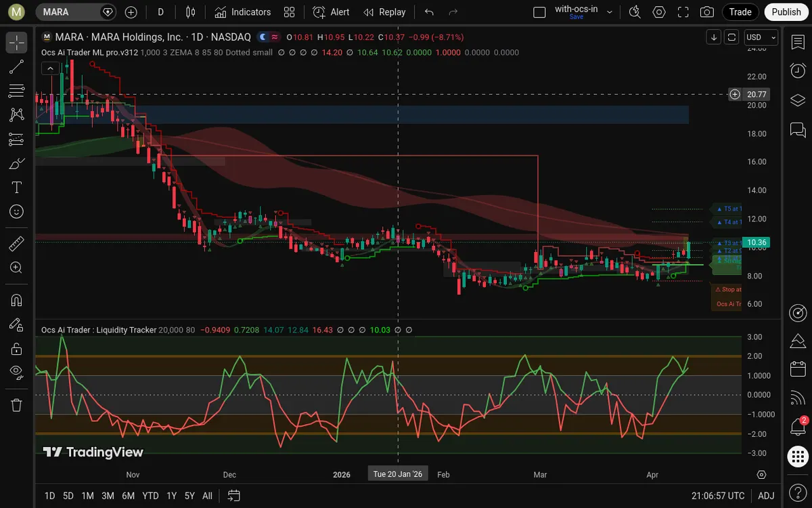Enter fullscreen mode

pyautogui.click(x=683, y=12)
